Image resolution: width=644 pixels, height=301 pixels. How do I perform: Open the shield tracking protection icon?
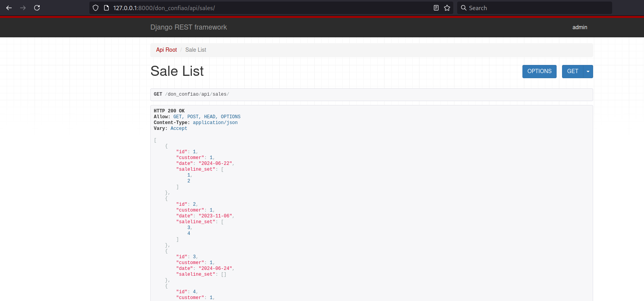96,8
